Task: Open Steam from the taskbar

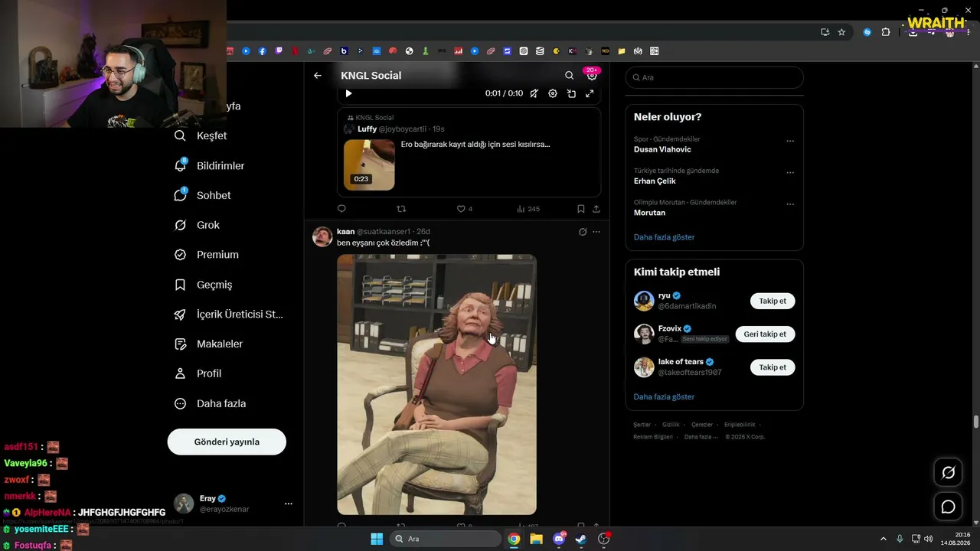Action: pos(581,539)
